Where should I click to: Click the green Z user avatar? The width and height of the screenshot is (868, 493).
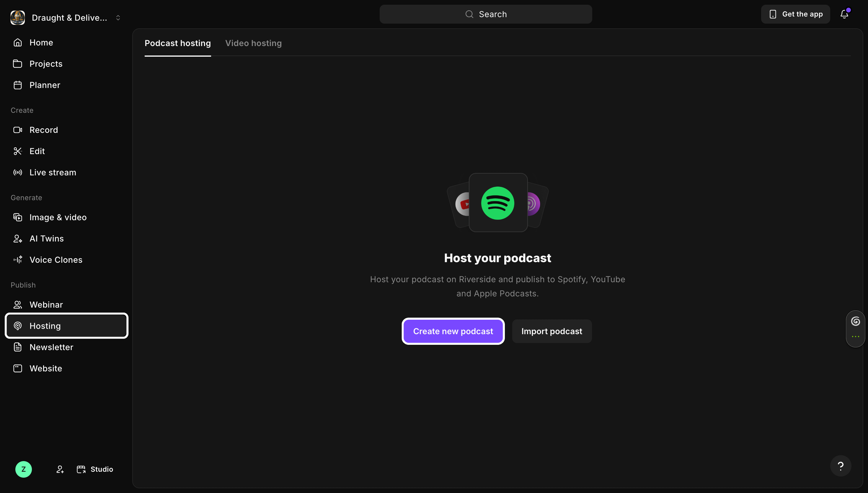[24, 469]
